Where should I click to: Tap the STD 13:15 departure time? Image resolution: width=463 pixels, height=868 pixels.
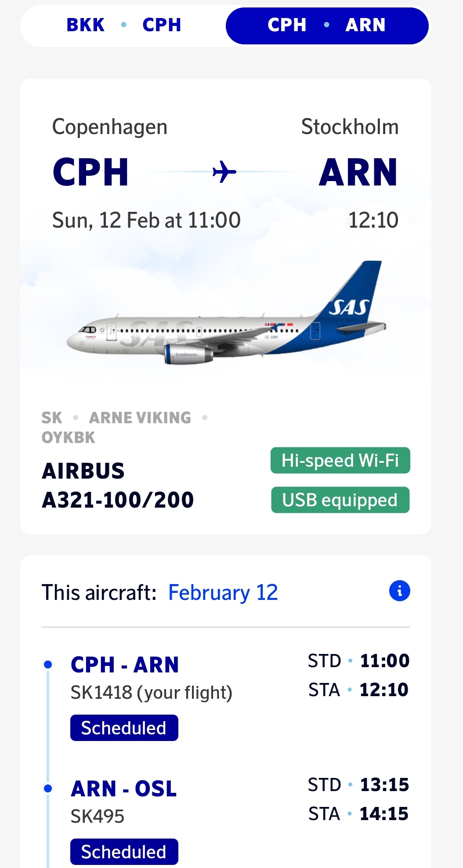point(358,785)
